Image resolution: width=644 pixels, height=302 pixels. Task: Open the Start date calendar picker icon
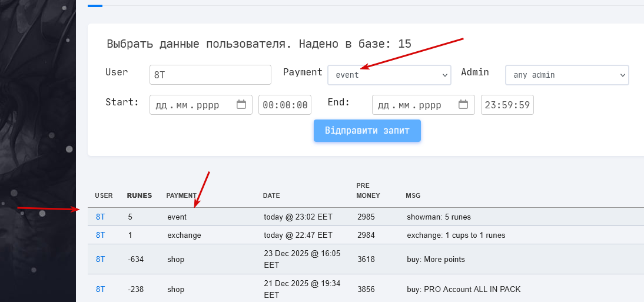[241, 105]
